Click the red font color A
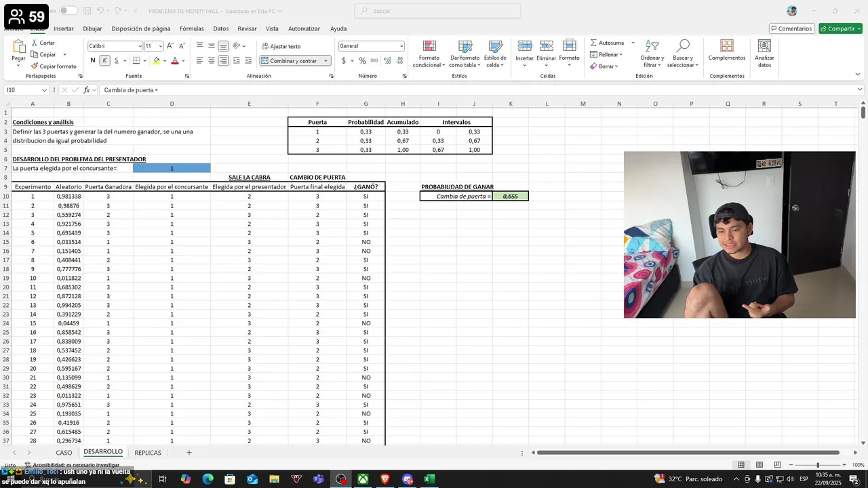 (174, 60)
